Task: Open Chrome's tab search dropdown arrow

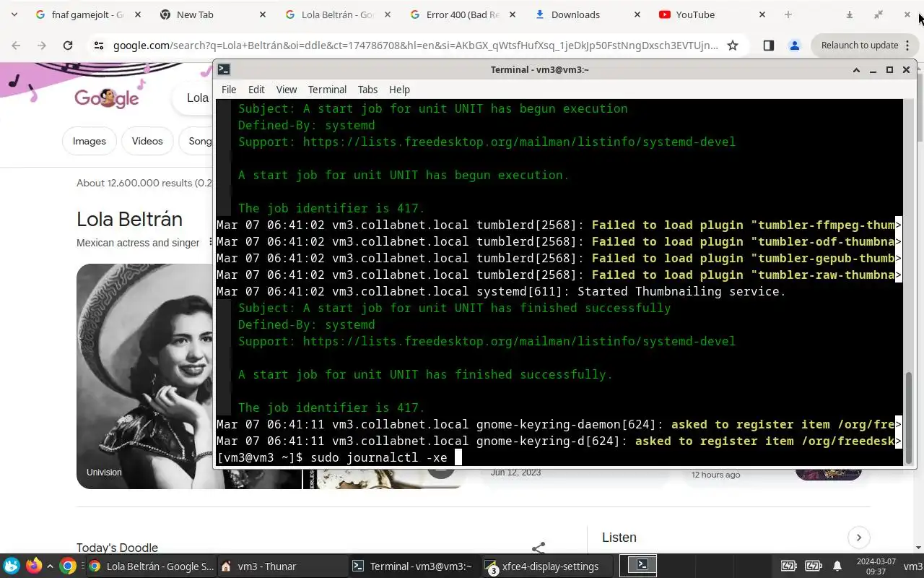Action: tap(14, 14)
